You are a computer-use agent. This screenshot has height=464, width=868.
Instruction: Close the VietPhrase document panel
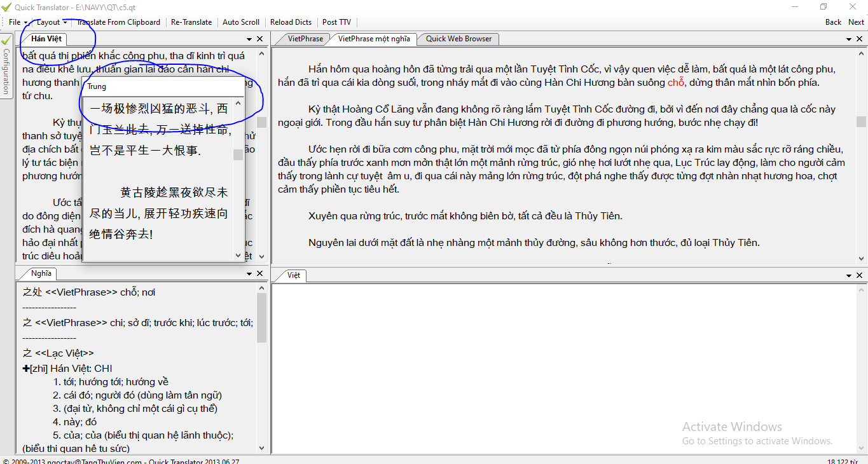(859, 39)
